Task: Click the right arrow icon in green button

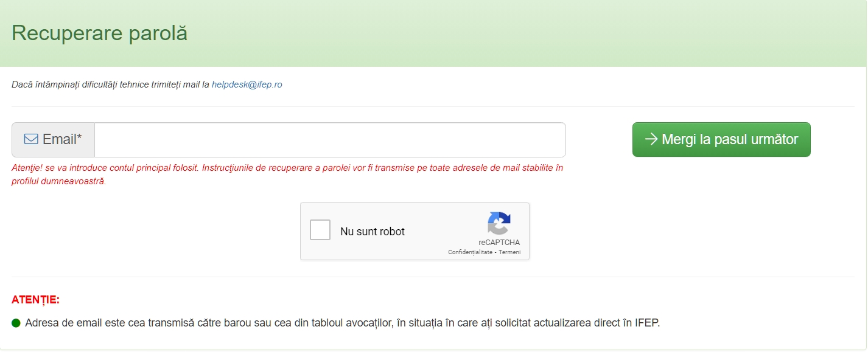Action: (651, 139)
